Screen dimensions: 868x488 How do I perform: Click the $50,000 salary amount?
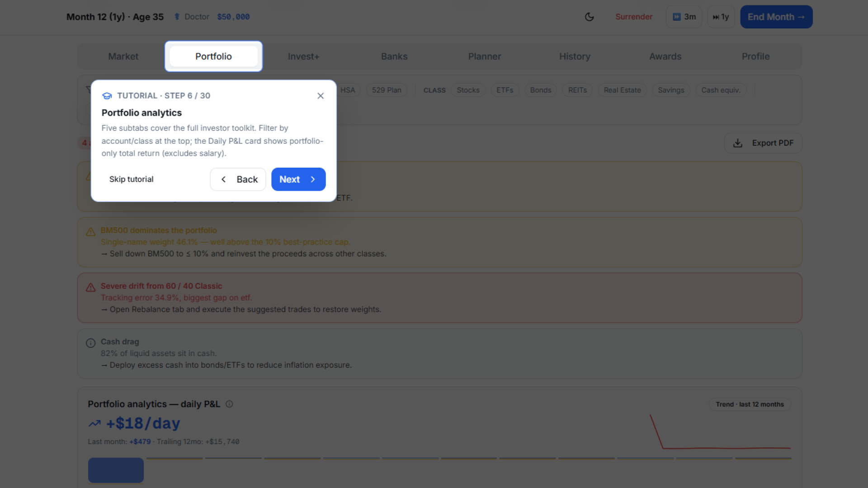coord(233,17)
